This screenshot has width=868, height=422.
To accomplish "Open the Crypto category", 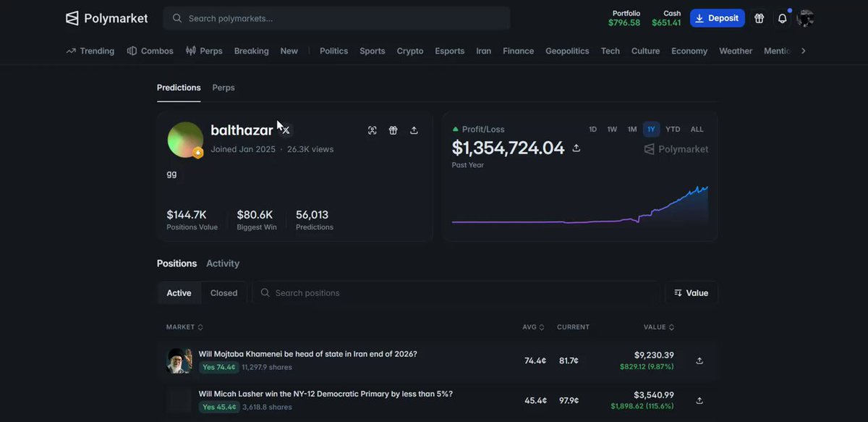I will pos(410,51).
